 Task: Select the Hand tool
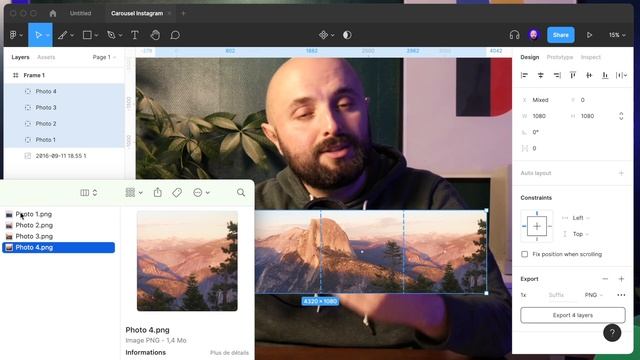(155, 35)
